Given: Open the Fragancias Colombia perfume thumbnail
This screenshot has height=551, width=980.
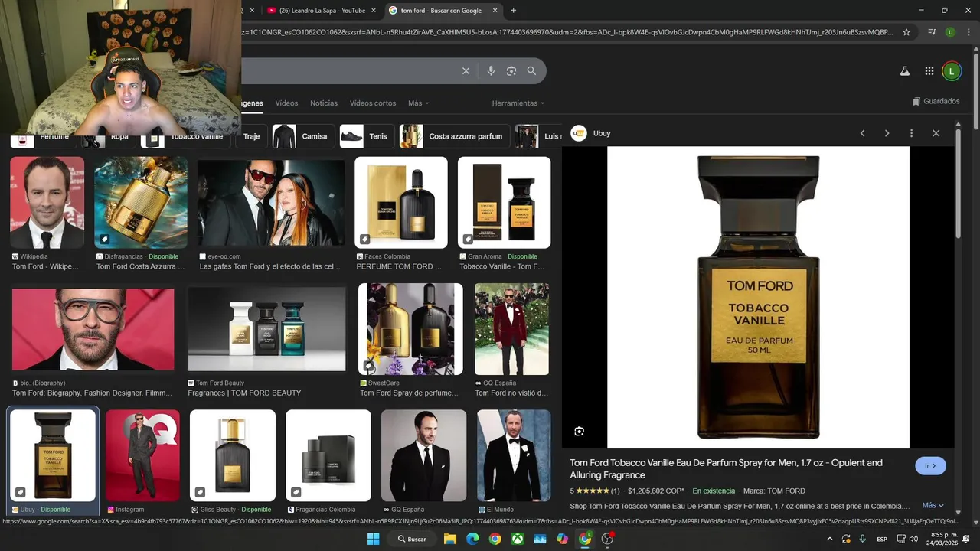Looking at the screenshot, I should point(328,455).
